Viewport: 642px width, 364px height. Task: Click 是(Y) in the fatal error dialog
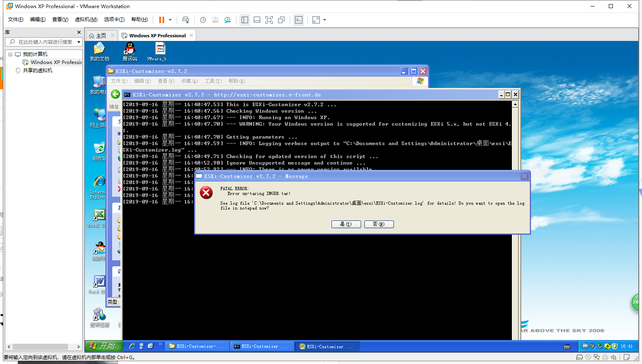click(346, 224)
